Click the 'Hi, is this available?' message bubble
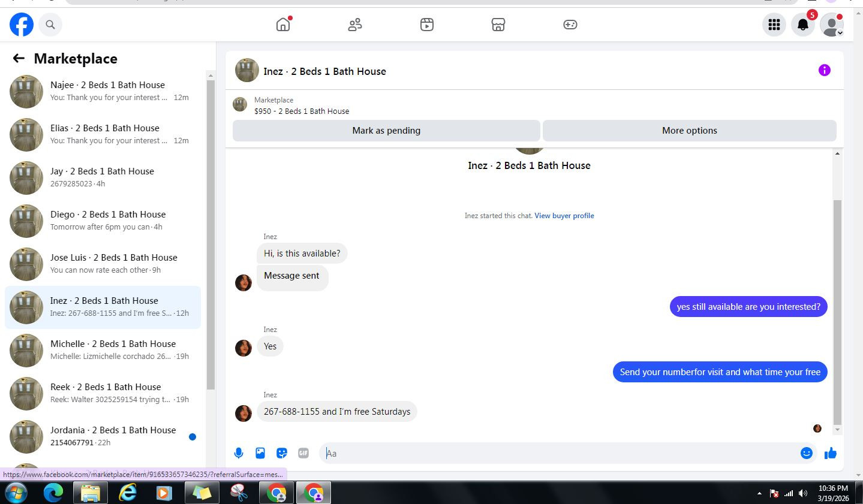863x504 pixels. click(x=302, y=253)
